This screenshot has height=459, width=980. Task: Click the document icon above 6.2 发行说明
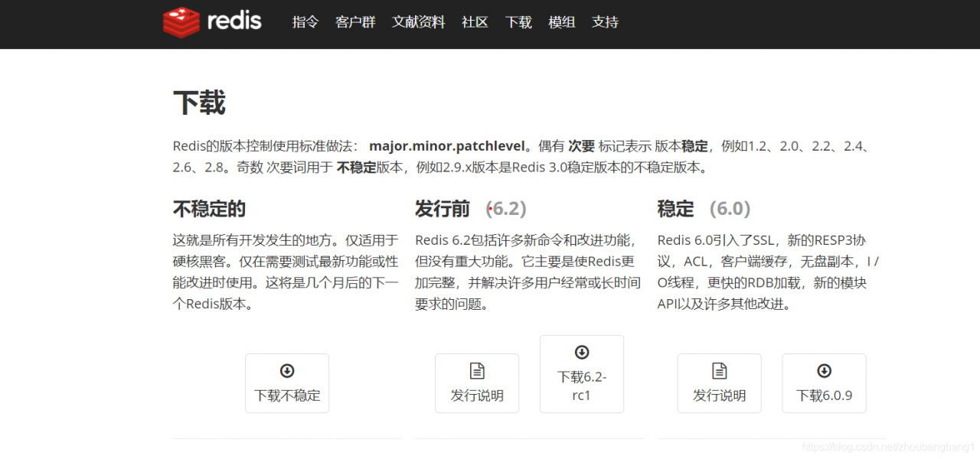[x=477, y=371]
